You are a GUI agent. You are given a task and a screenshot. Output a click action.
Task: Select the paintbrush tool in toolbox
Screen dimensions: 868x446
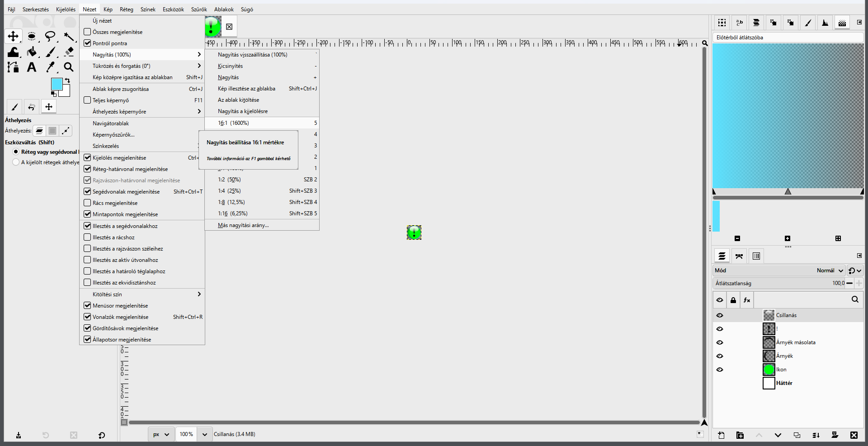pos(50,52)
